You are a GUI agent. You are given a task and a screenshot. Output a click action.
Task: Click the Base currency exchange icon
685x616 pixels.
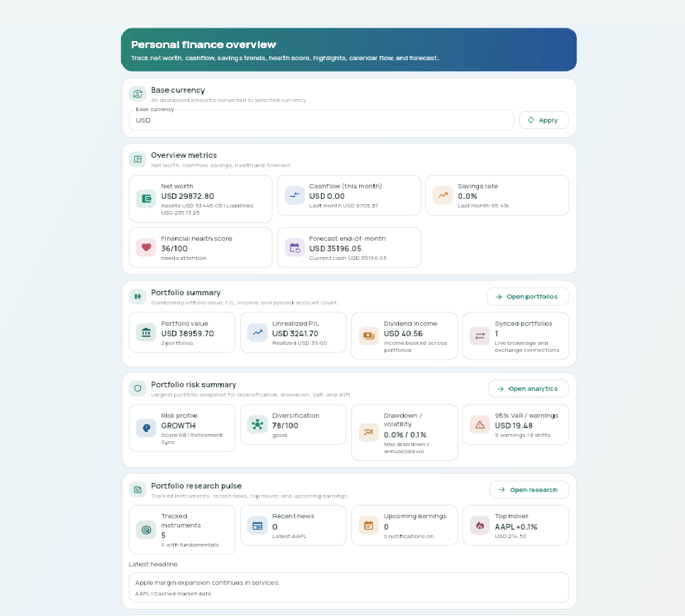point(137,94)
